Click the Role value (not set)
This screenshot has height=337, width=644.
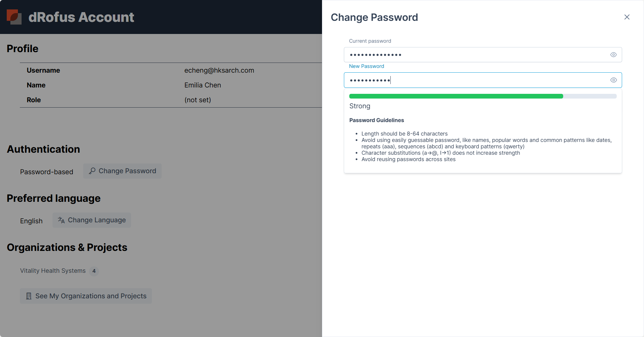[x=197, y=100]
